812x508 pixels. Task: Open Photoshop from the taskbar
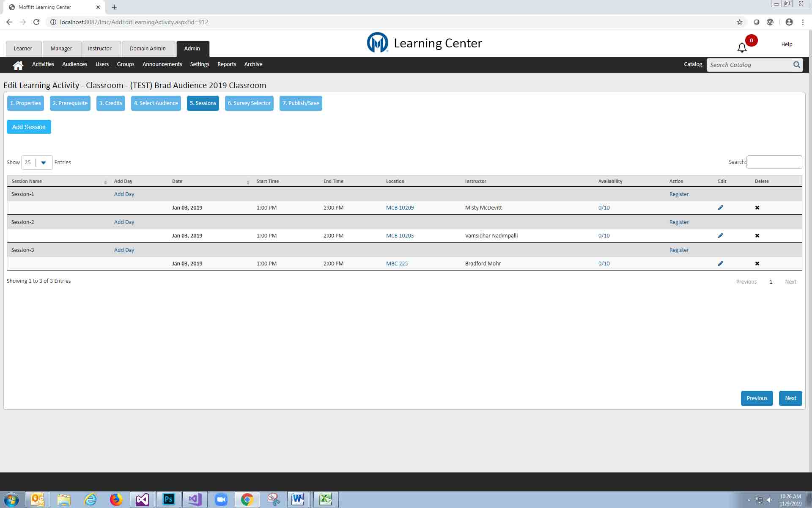pos(168,499)
